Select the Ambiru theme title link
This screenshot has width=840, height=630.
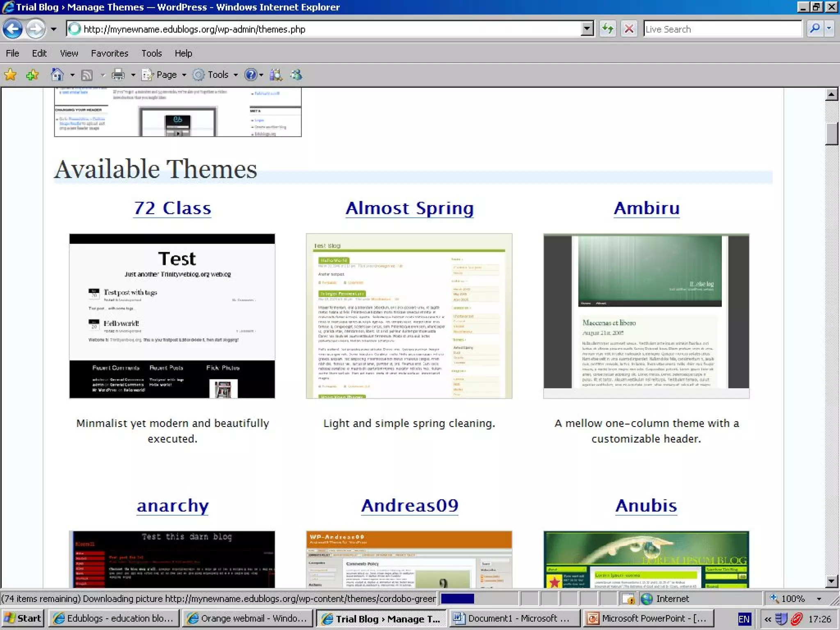646,208
